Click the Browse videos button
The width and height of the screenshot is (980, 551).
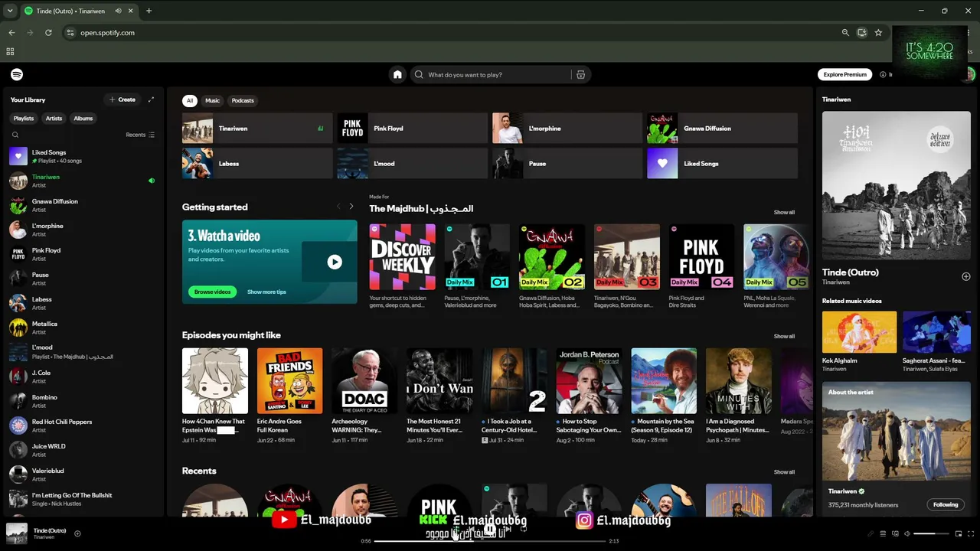point(212,292)
